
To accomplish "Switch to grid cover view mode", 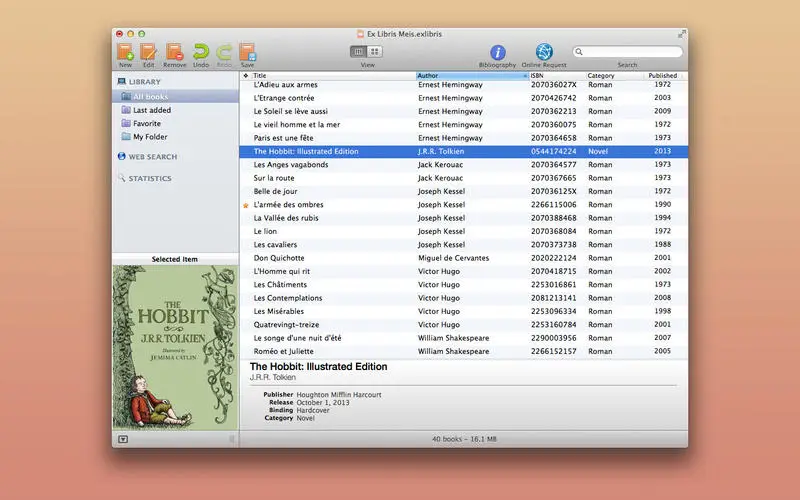I will [374, 52].
